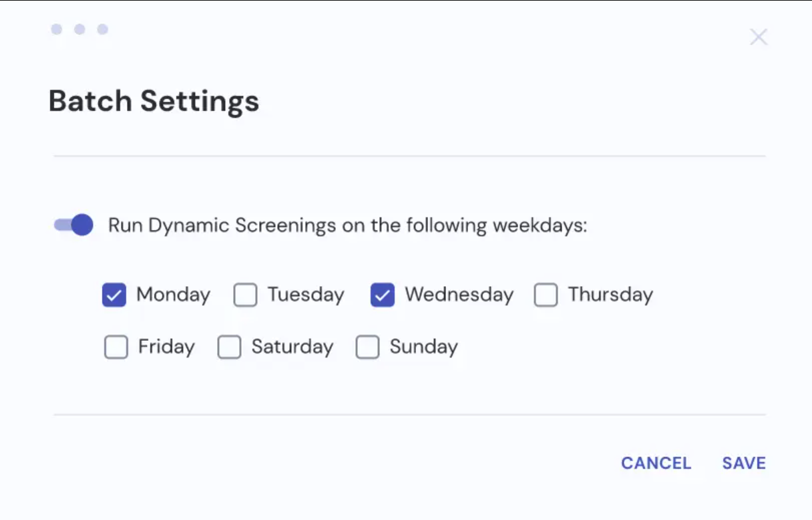Screen dimensions: 812x520
Task: Enable the Tuesday checkbox
Action: click(x=245, y=295)
